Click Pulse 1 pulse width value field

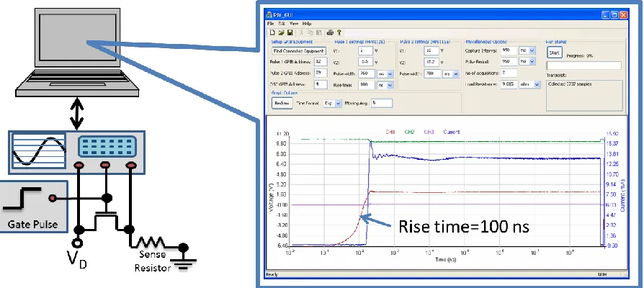click(x=367, y=74)
